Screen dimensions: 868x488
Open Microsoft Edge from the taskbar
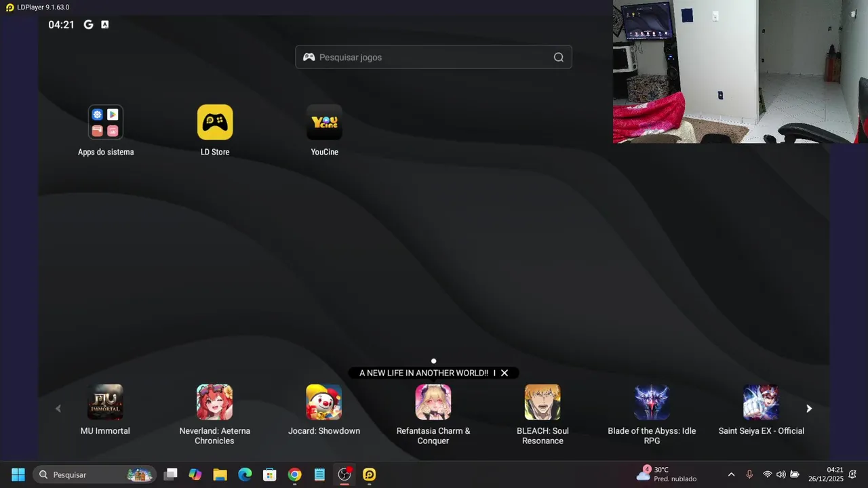pyautogui.click(x=245, y=474)
